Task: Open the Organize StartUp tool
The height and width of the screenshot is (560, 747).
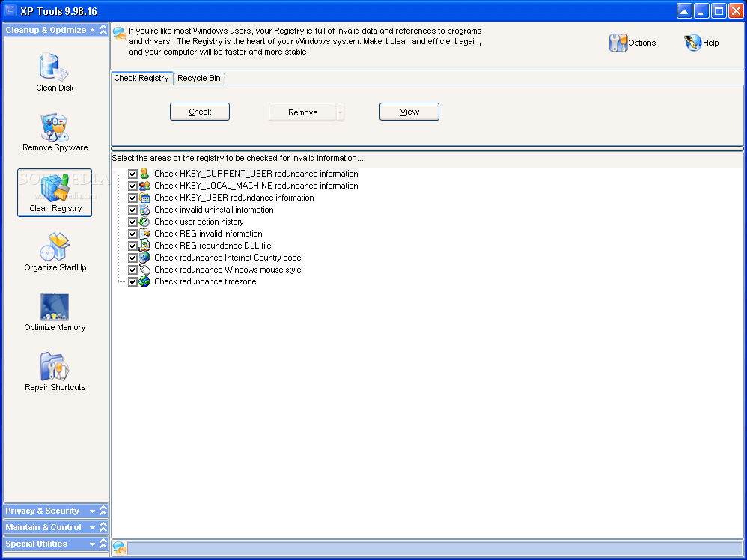Action: tap(55, 252)
